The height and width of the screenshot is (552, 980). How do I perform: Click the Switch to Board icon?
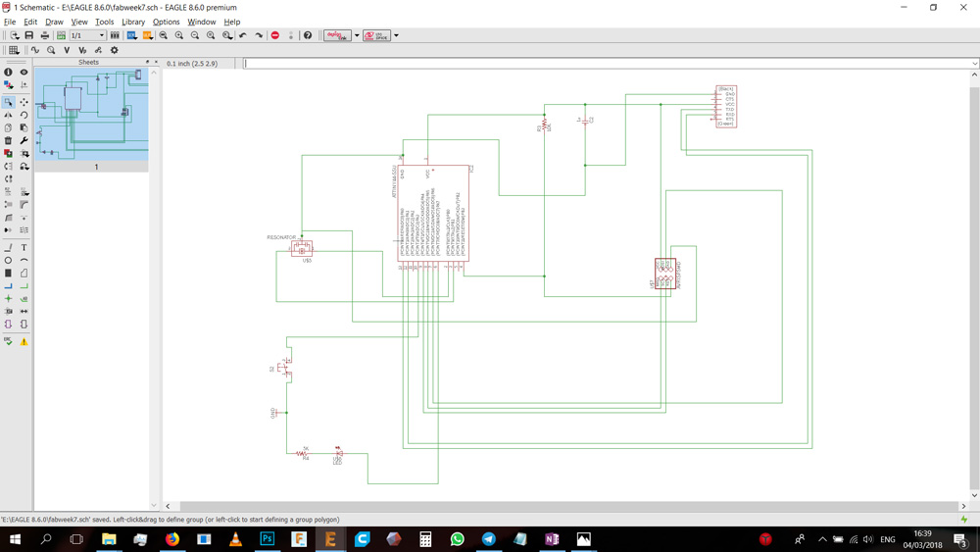point(61,35)
